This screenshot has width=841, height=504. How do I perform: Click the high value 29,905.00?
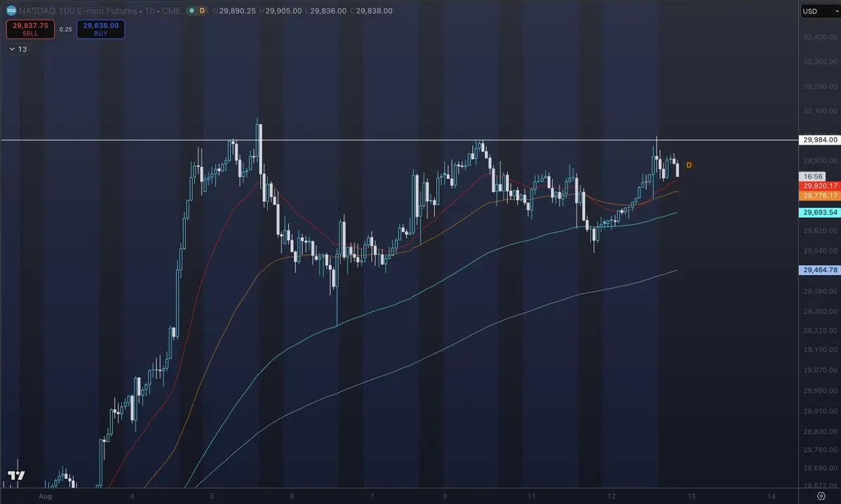click(283, 11)
